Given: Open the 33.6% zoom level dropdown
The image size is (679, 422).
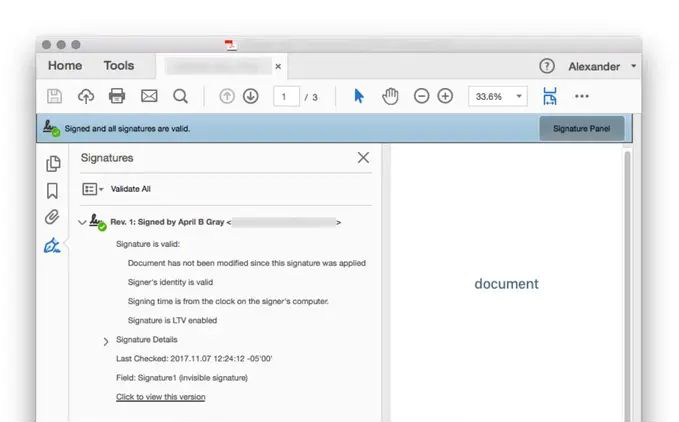Looking at the screenshot, I should [x=519, y=97].
